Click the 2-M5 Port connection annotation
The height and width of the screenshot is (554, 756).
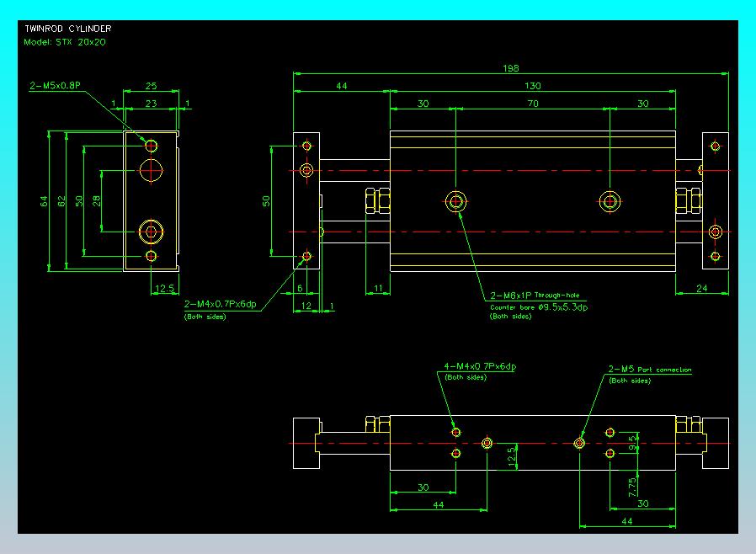click(649, 370)
